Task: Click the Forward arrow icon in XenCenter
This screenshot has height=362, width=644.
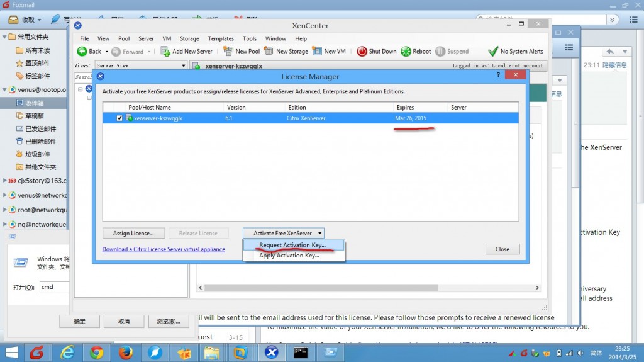Action: tap(116, 52)
